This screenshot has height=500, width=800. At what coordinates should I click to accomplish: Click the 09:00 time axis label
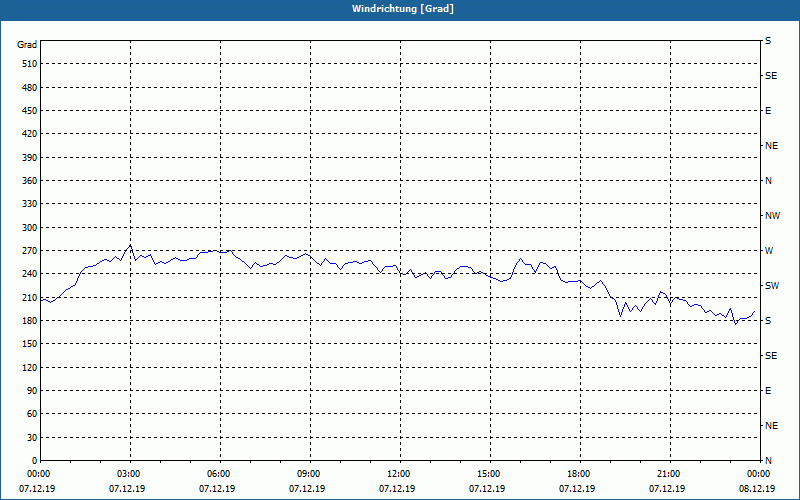click(308, 474)
